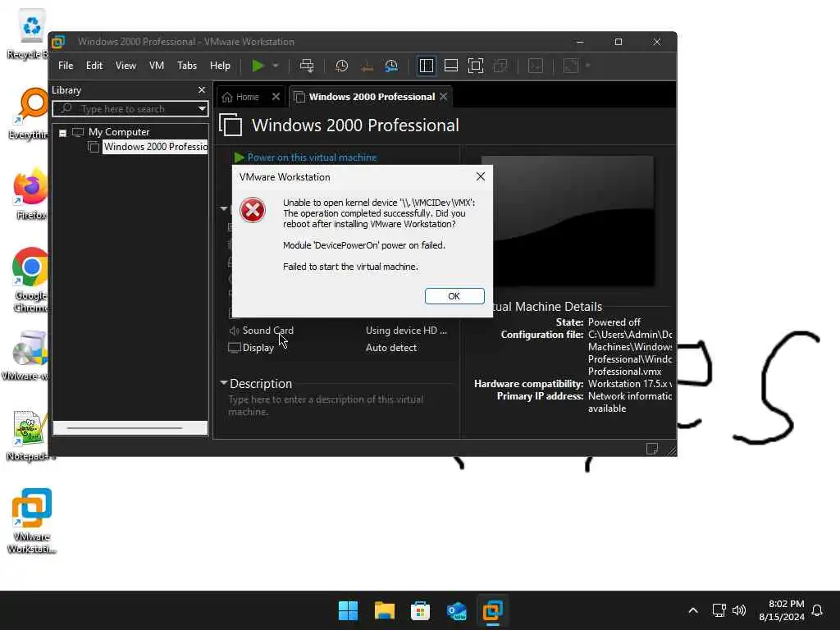Click 'Auto detect' display value

[391, 348]
